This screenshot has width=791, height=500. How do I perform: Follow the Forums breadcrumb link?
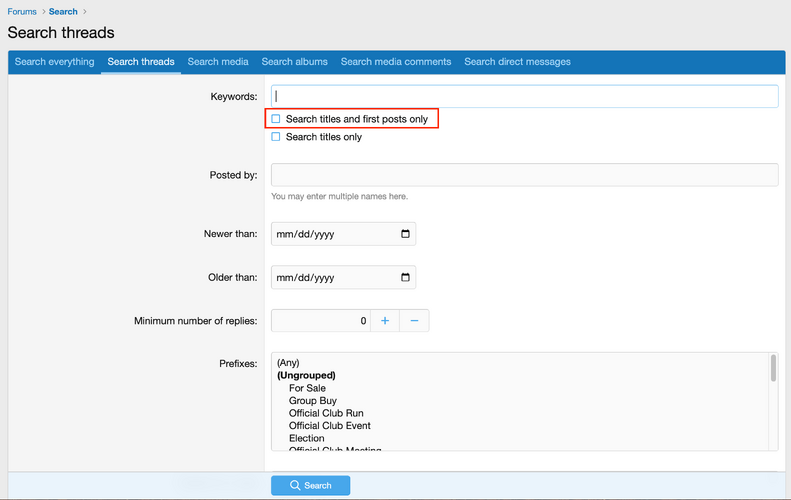click(22, 11)
